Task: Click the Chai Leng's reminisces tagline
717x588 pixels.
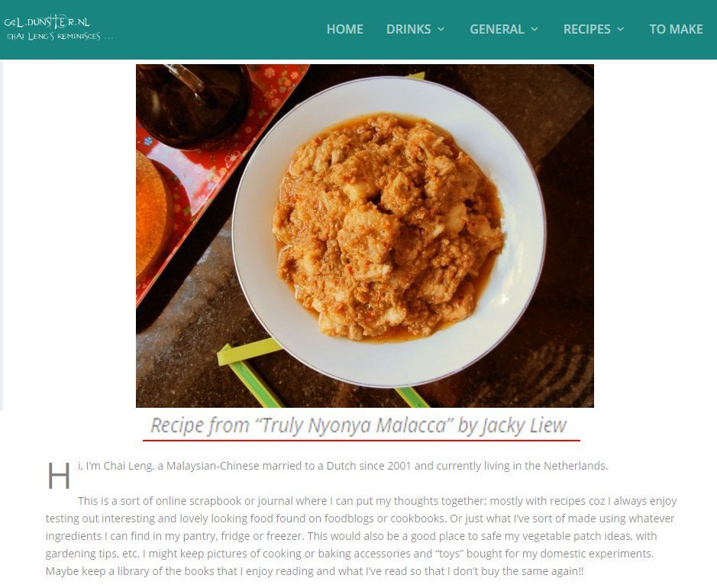Action: coord(60,36)
